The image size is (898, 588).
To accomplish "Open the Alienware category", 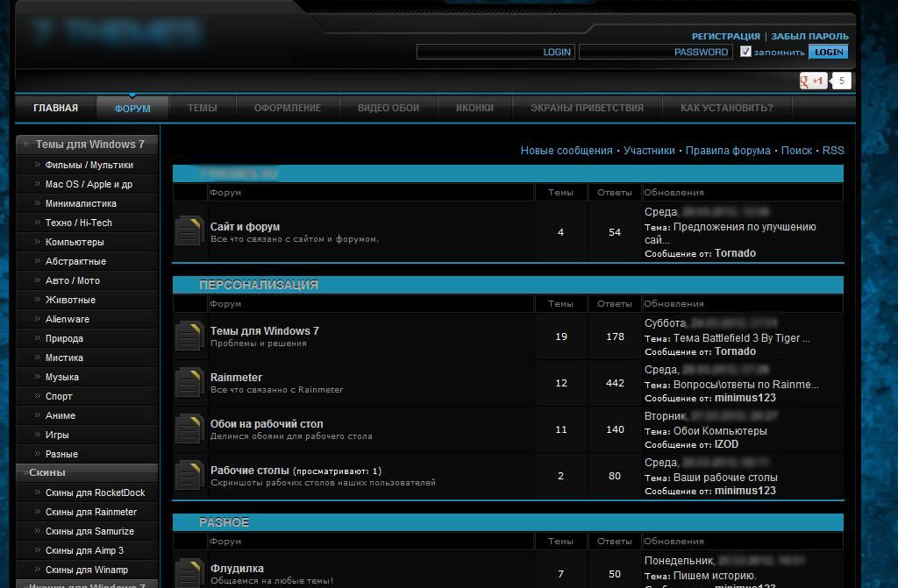I will point(67,320).
